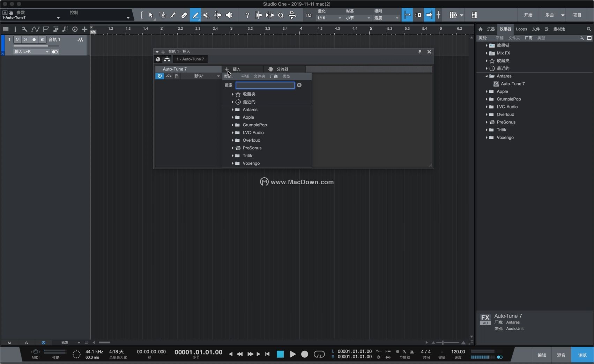Click the Q quantize icon

pyautogui.click(x=281, y=15)
